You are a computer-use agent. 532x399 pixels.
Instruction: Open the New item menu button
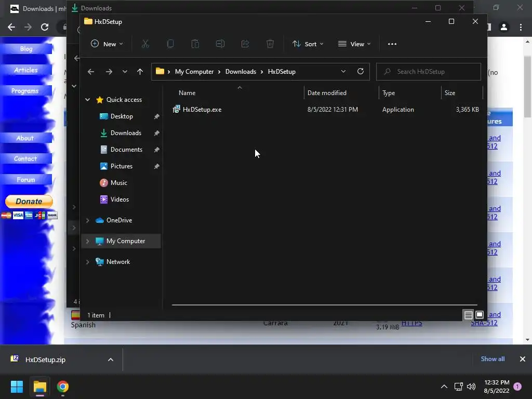pyautogui.click(x=107, y=44)
